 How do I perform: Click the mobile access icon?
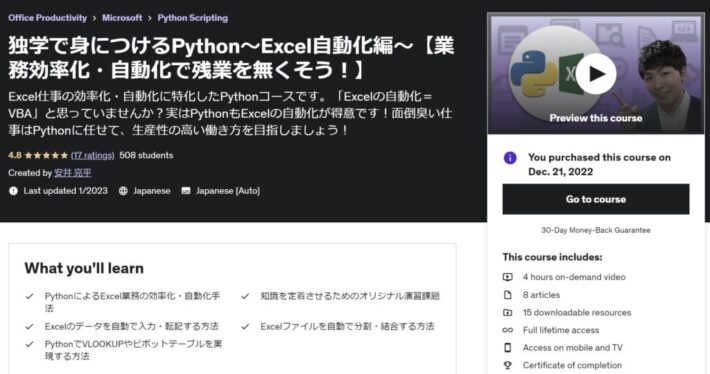(x=508, y=348)
